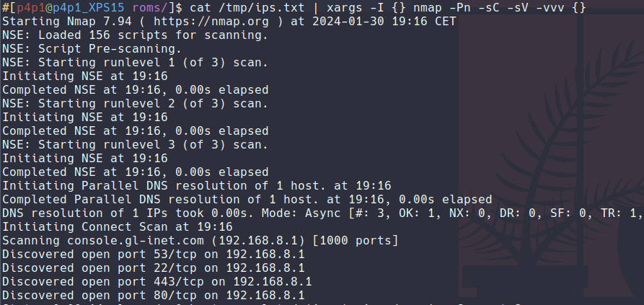
Task: Click the open port 53/tcp line
Action: point(153,254)
